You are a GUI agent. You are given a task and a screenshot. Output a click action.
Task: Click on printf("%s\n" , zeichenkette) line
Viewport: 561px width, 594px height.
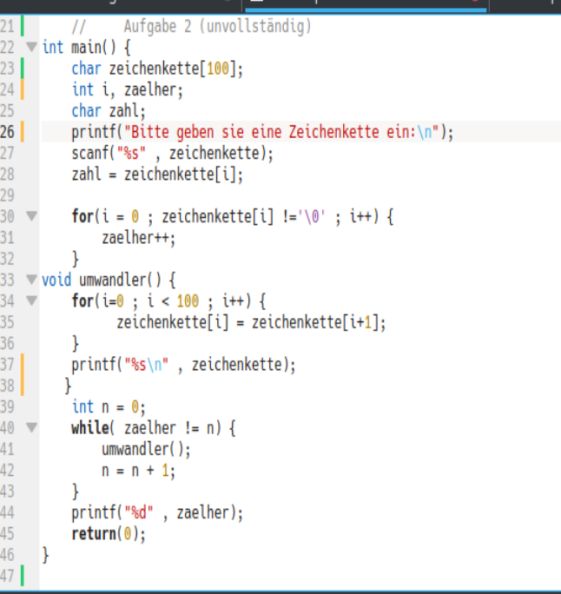tap(183, 365)
